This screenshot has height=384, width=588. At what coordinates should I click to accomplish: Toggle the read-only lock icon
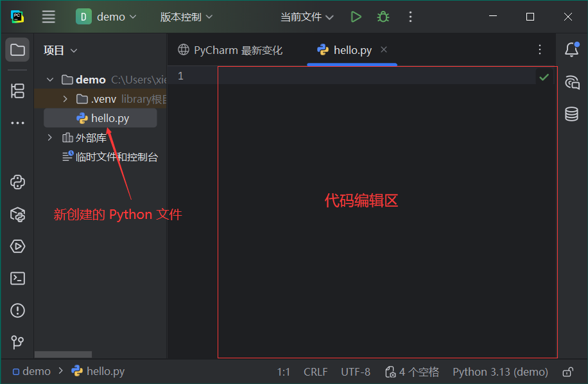pyautogui.click(x=567, y=372)
